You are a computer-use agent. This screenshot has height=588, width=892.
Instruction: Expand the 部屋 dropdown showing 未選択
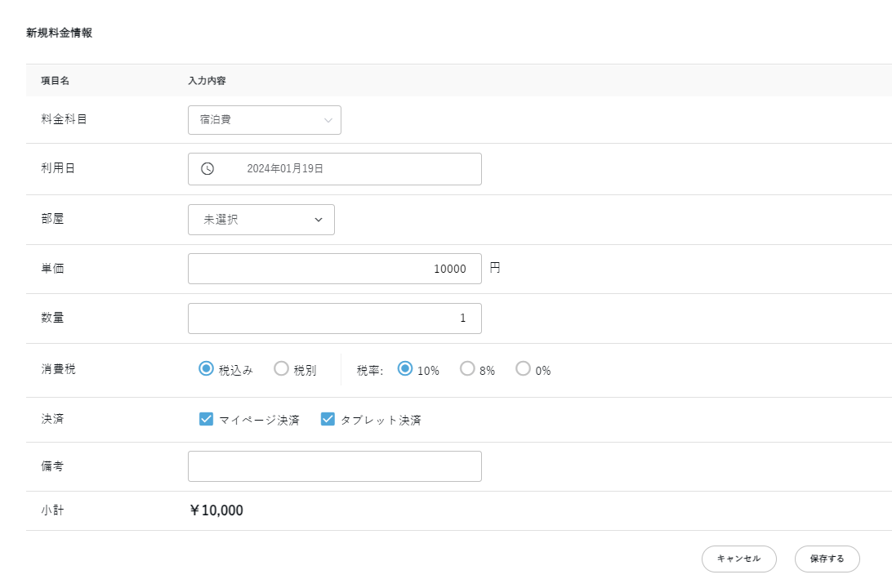261,220
